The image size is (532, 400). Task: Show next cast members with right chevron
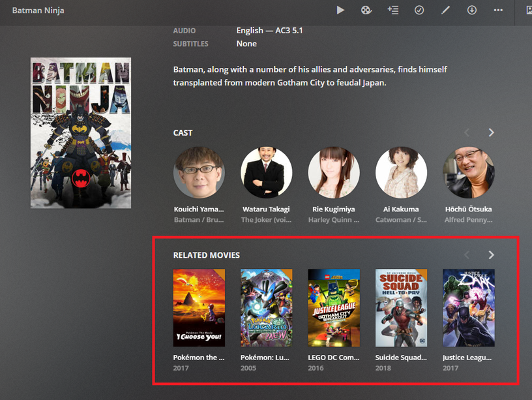pos(491,132)
